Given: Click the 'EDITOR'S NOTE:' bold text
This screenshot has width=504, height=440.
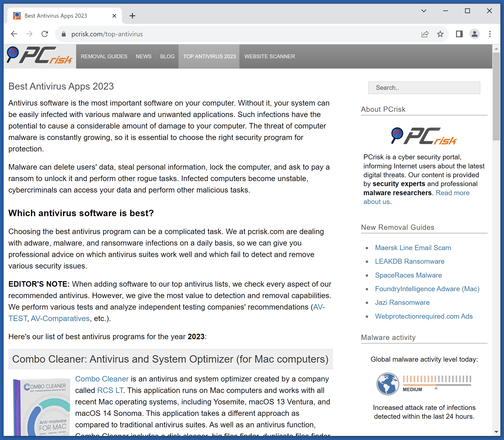Looking at the screenshot, I should [x=39, y=284].
